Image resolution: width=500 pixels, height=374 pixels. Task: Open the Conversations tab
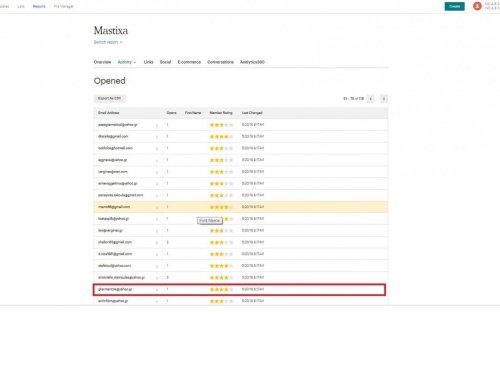pyautogui.click(x=220, y=62)
